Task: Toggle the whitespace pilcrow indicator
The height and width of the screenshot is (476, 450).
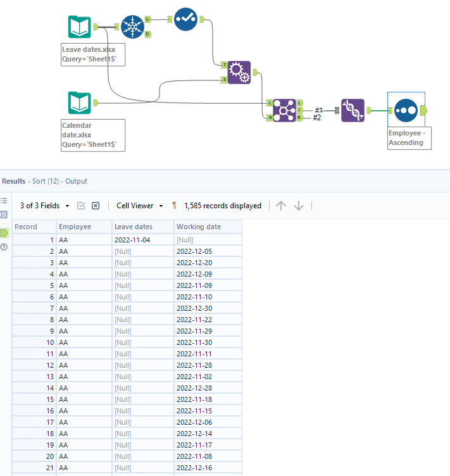Action: pyautogui.click(x=174, y=206)
